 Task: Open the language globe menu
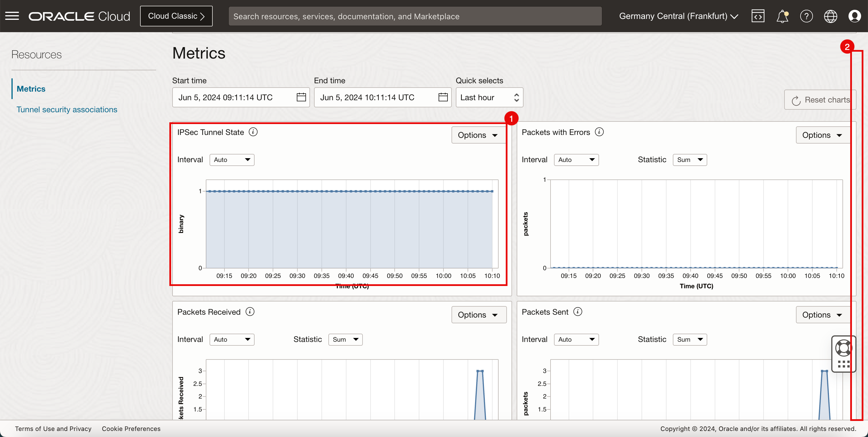click(830, 16)
